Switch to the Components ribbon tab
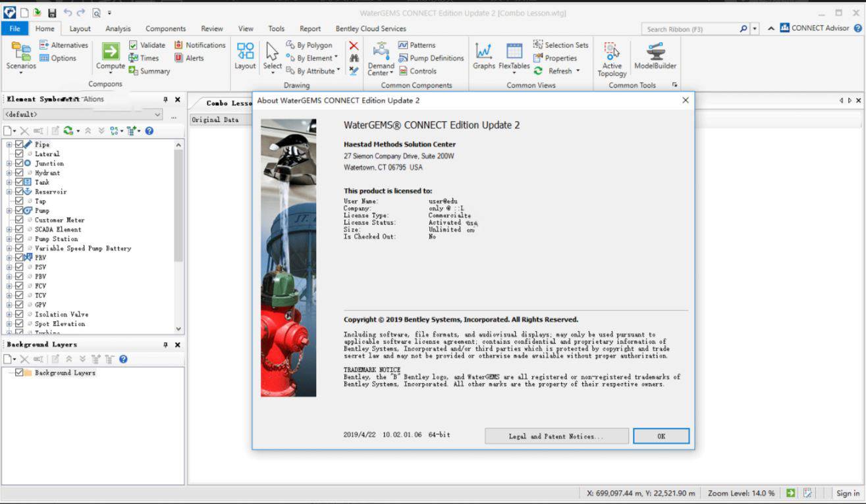 (x=165, y=28)
